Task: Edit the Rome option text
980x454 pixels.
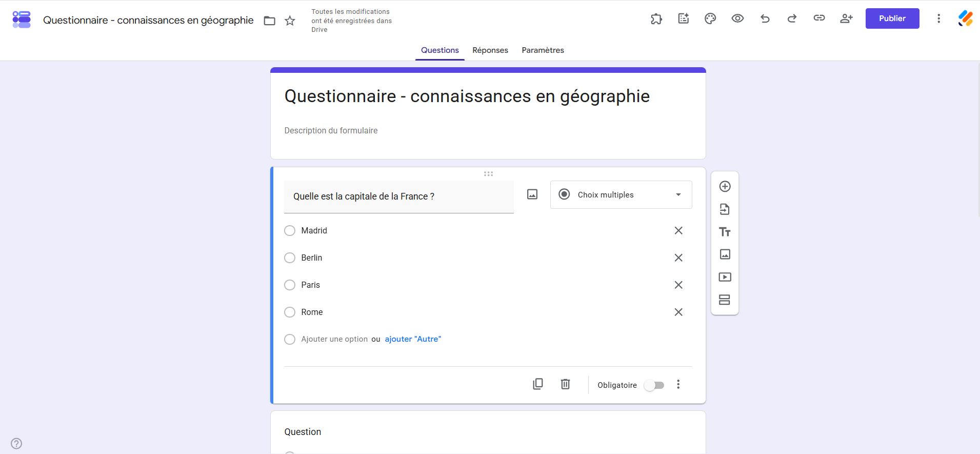Action: click(312, 312)
